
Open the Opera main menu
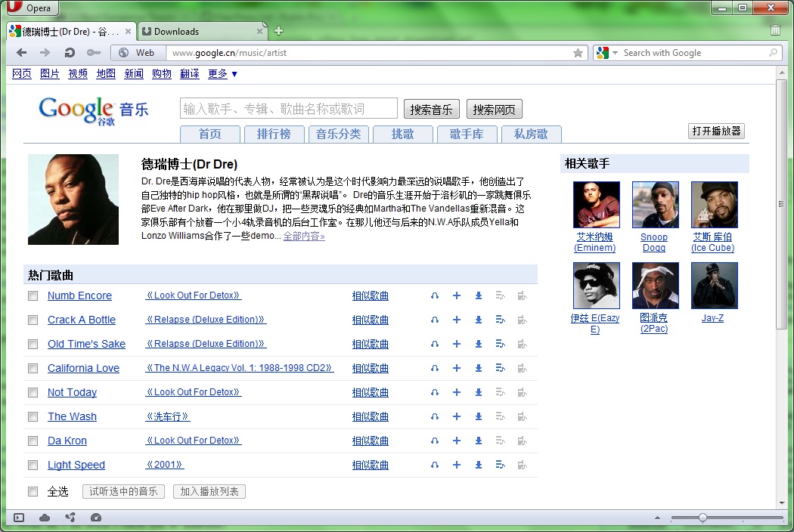(30, 8)
